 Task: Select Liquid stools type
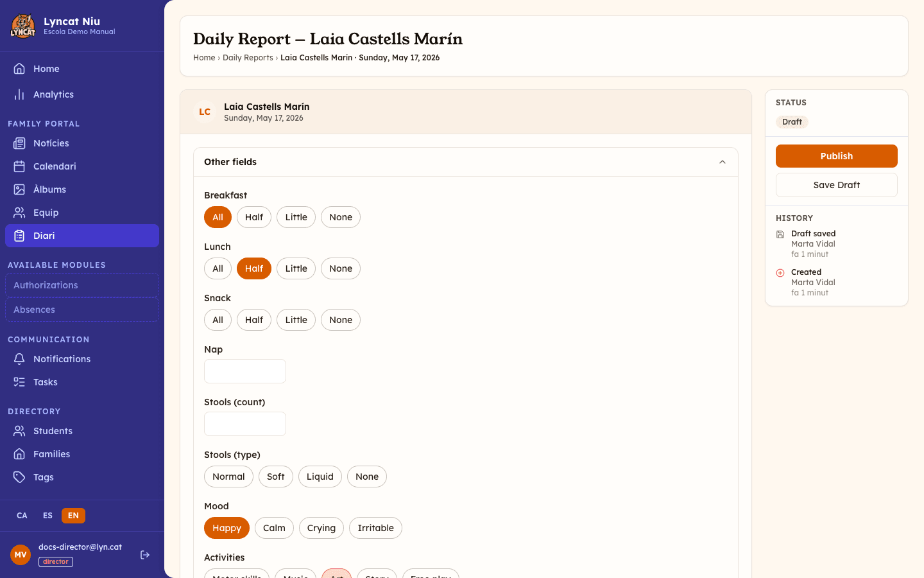(320, 477)
